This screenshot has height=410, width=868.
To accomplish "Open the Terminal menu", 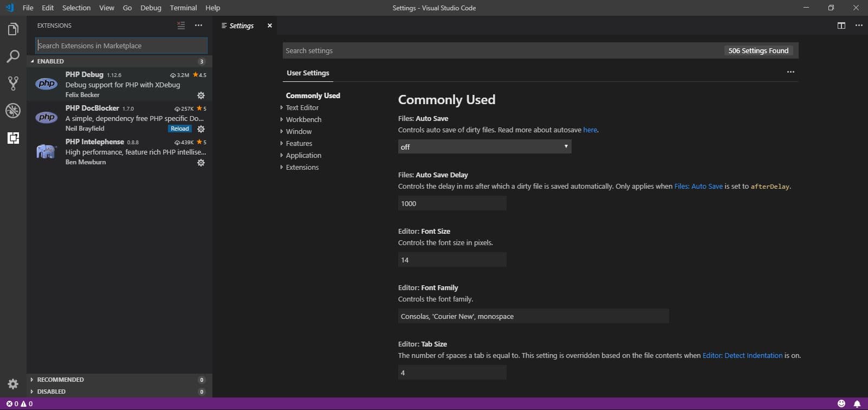I will pyautogui.click(x=183, y=8).
